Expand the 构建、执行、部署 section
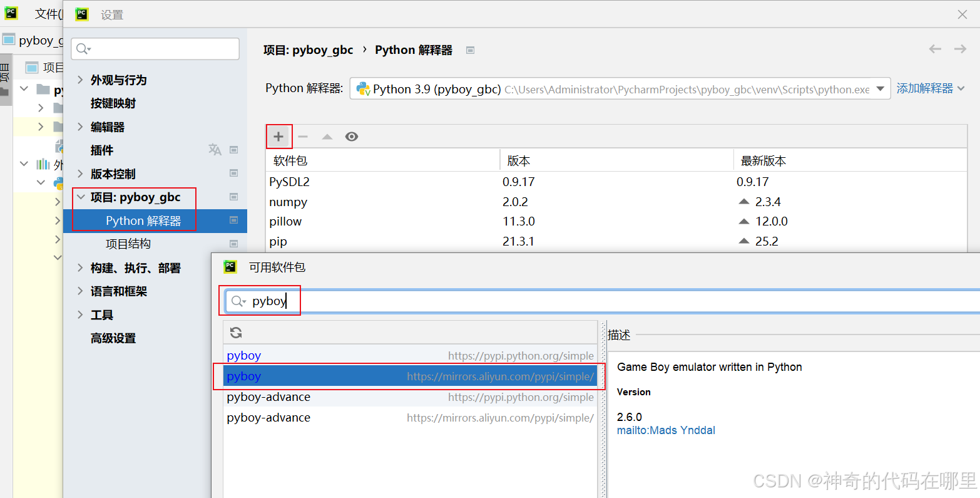Screen dimensions: 980x498 (x=80, y=268)
